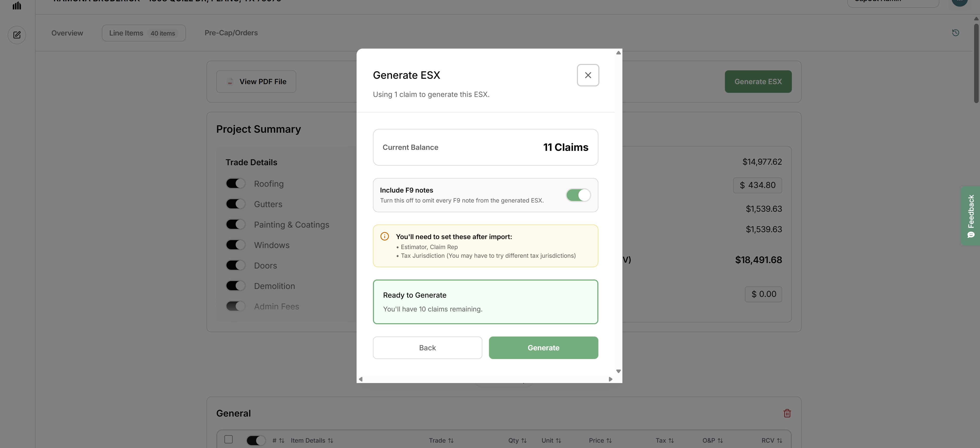This screenshot has height=448, width=980.
Task: Sort by Item Details column arrows
Action: click(330, 440)
